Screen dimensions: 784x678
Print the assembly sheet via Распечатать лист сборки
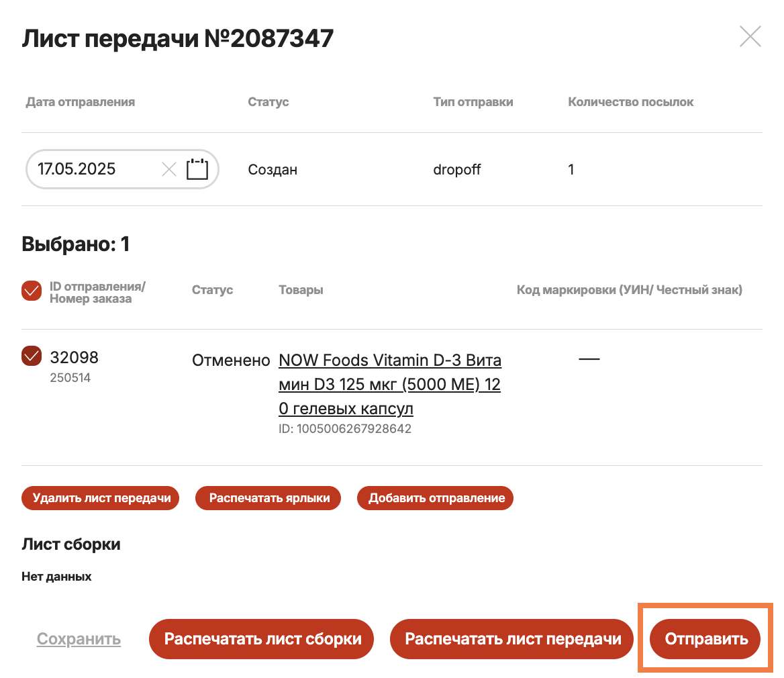tap(260, 639)
